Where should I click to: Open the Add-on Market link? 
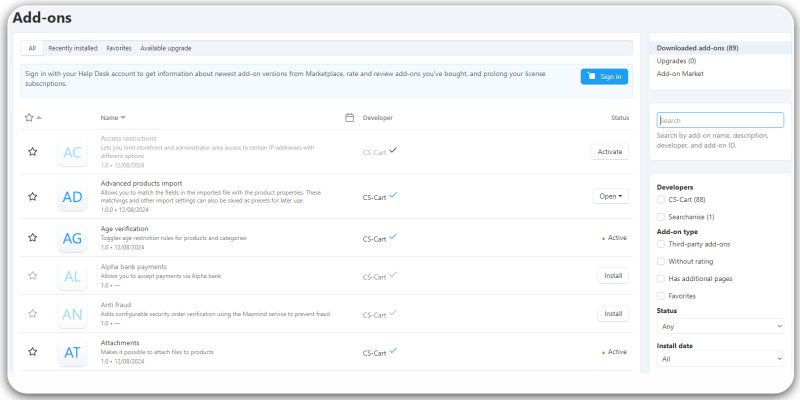coord(679,74)
